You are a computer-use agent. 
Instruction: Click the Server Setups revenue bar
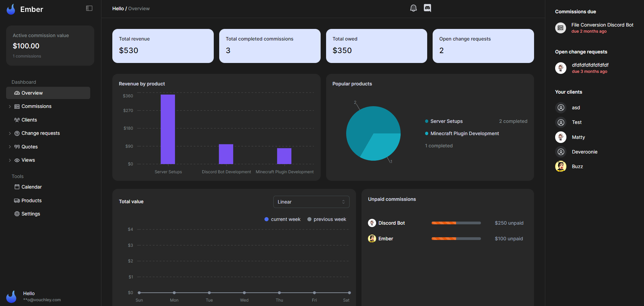coord(168,129)
